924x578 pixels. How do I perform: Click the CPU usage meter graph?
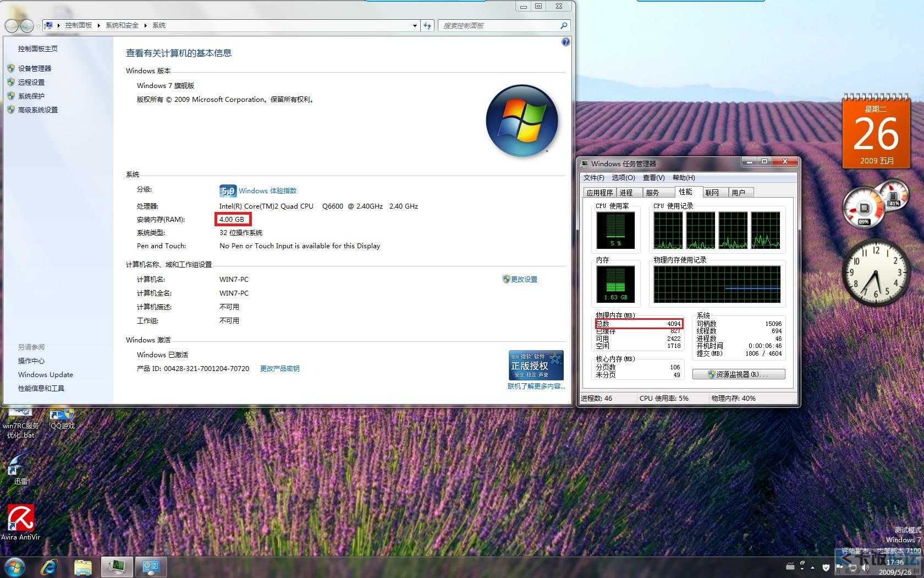[x=615, y=231]
